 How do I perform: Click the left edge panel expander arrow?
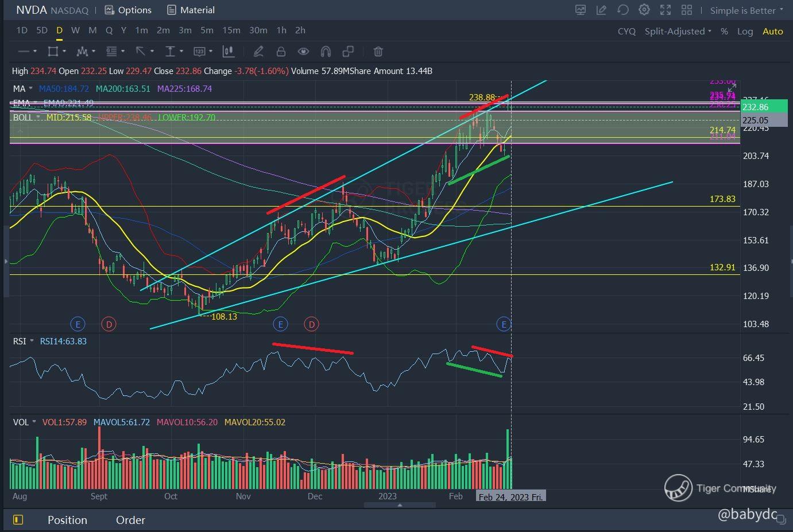pos(6,262)
